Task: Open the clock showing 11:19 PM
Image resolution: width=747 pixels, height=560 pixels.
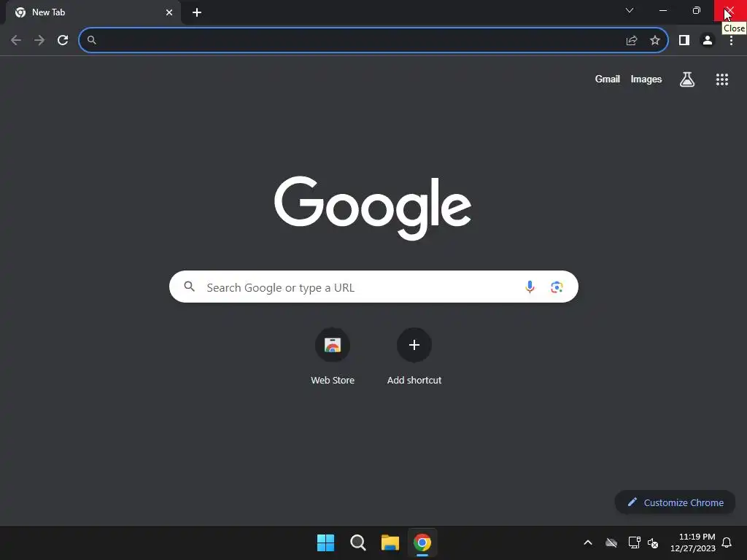Action: click(693, 542)
